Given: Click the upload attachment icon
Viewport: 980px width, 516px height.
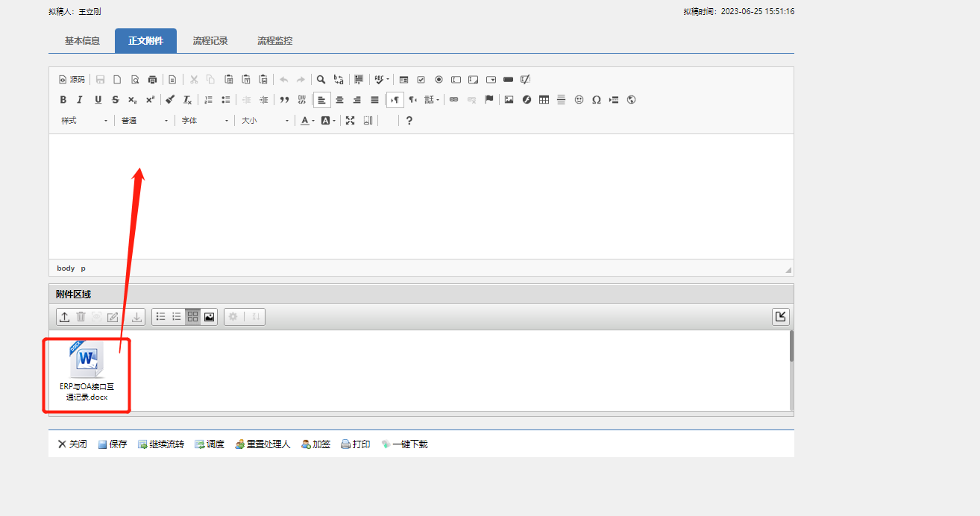Looking at the screenshot, I should [65, 317].
